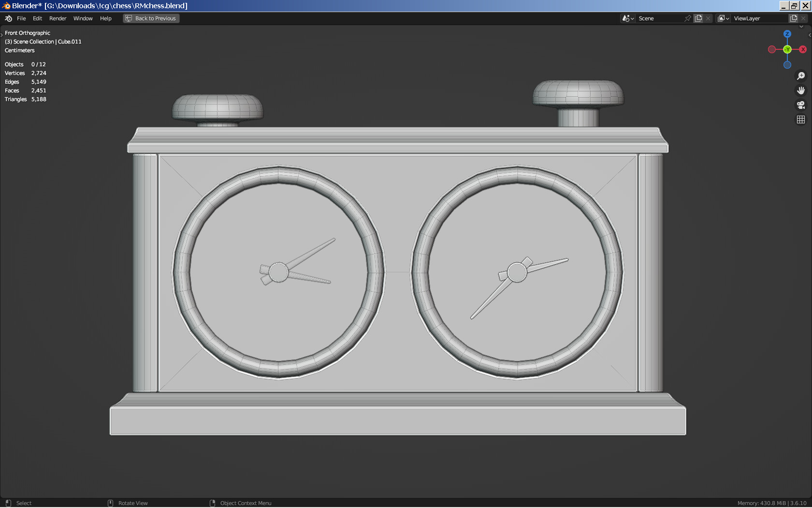The height and width of the screenshot is (508, 812).
Task: Click the "Front Orthographic" view label
Action: [x=28, y=33]
